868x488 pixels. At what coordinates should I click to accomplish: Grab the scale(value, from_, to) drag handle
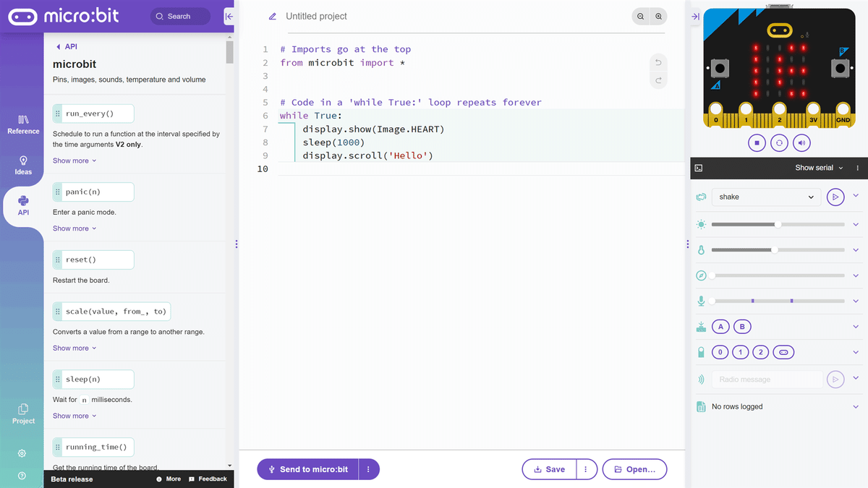(58, 312)
